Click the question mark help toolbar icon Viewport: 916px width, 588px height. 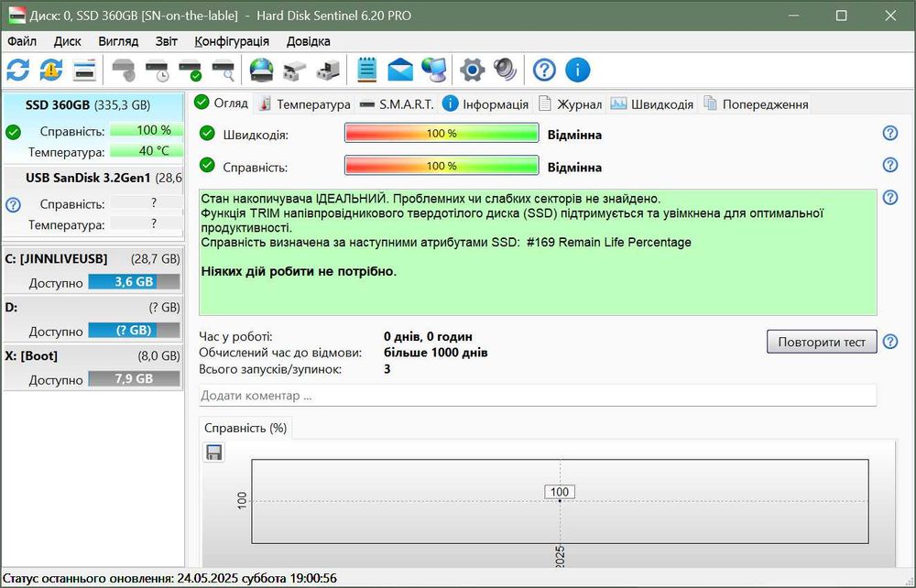544,71
